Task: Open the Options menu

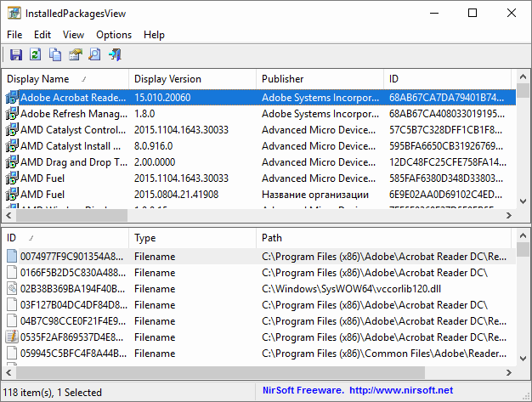Action: pos(114,35)
